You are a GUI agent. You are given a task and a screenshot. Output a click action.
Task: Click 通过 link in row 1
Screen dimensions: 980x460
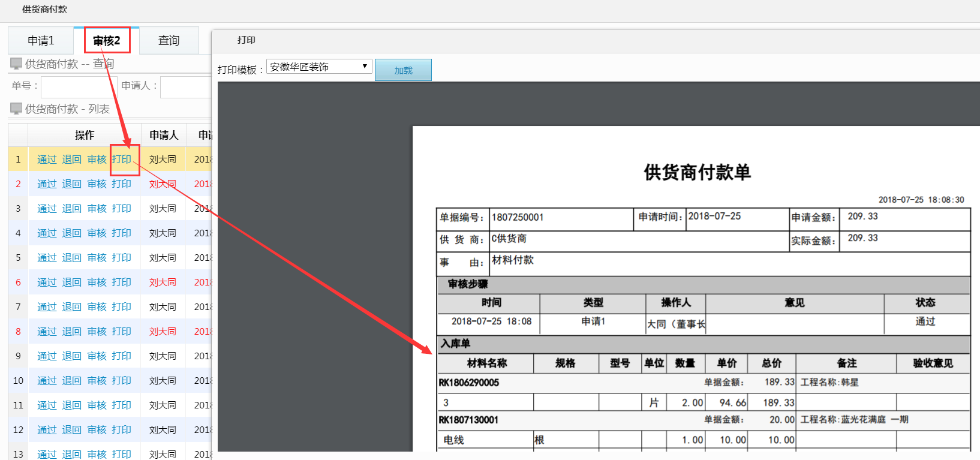pos(47,160)
